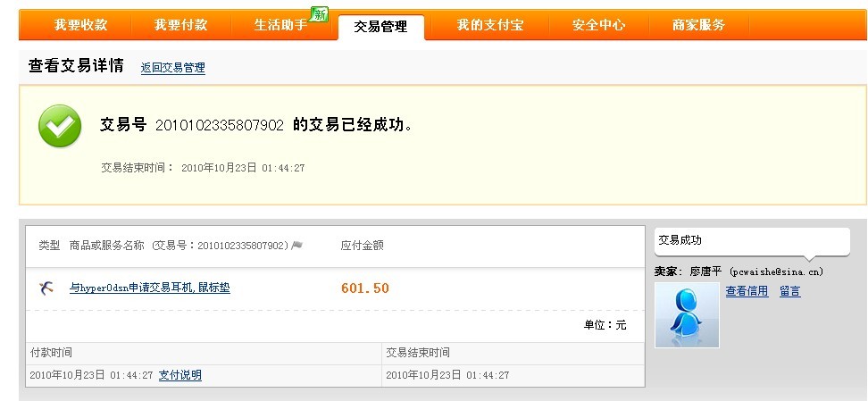The image size is (868, 401).
Task: Switch to the 生活助手 tab
Action: [x=280, y=25]
